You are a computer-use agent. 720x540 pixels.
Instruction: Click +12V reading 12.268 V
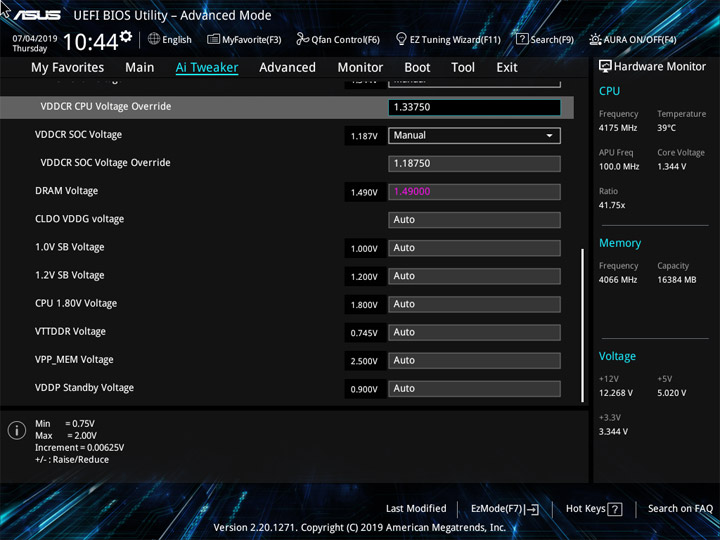click(x=616, y=393)
